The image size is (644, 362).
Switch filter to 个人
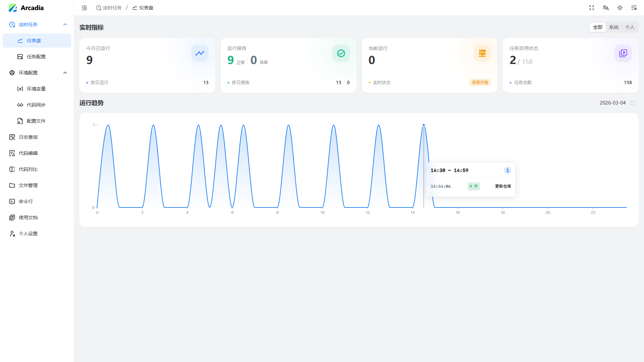(x=630, y=27)
